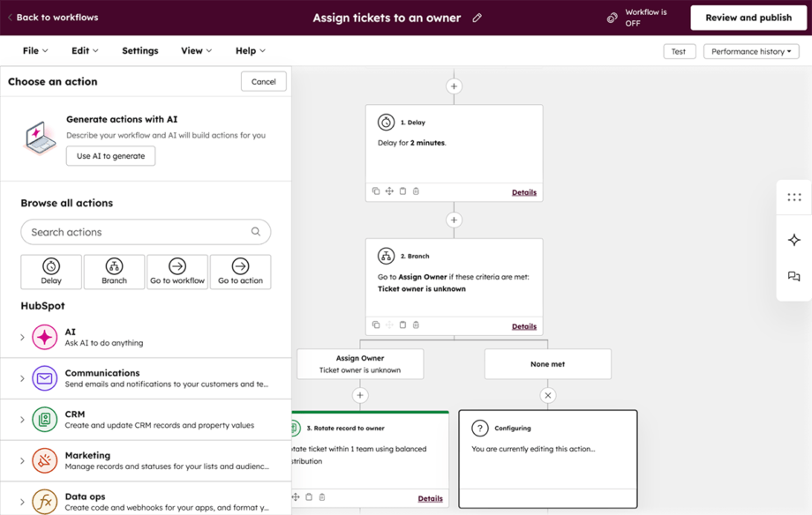Copy the Delay action using its clone icon

(376, 191)
